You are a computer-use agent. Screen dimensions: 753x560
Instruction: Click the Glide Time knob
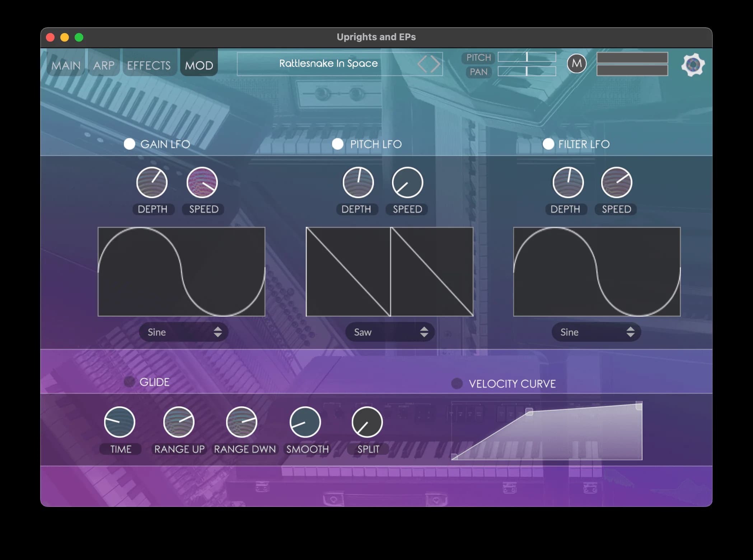point(120,422)
